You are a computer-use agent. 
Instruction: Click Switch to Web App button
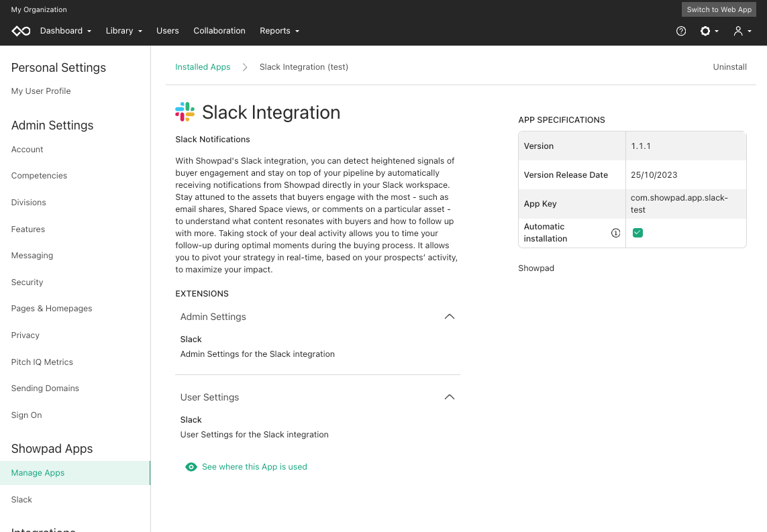pos(719,9)
